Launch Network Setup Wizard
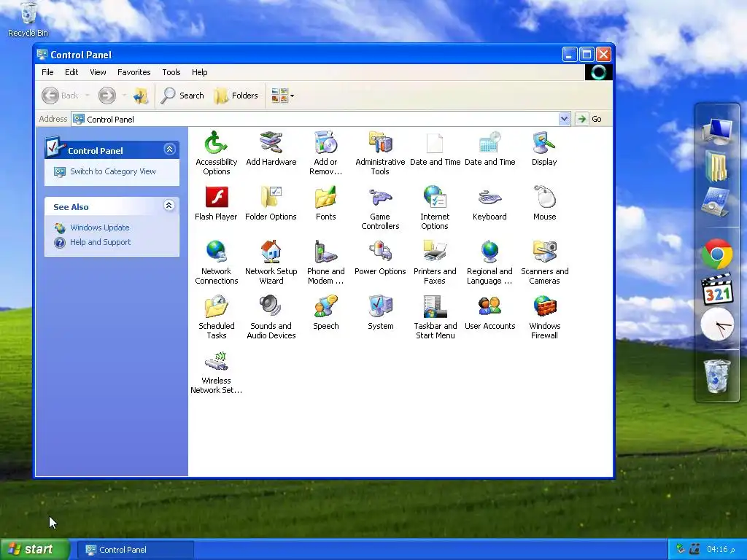 click(271, 262)
